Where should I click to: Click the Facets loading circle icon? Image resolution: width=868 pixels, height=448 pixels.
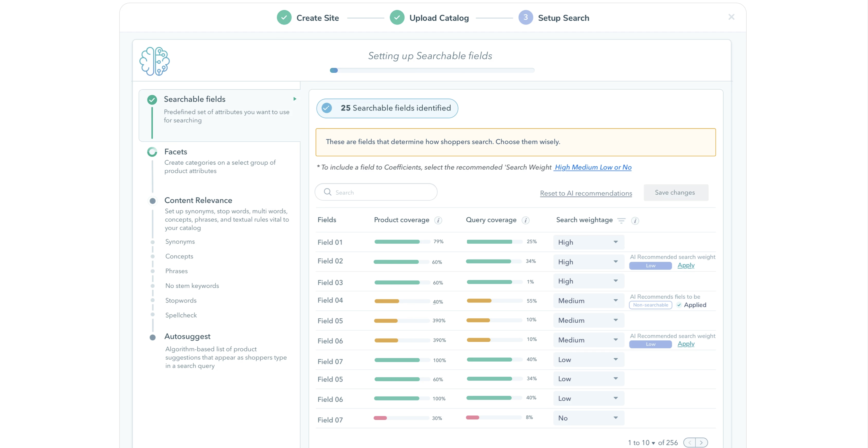tap(152, 152)
